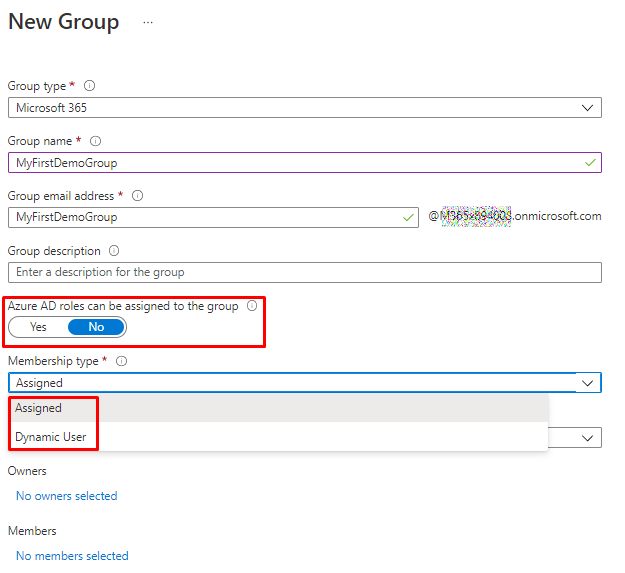
Task: Collapse the Membership type dropdown
Action: point(586,383)
